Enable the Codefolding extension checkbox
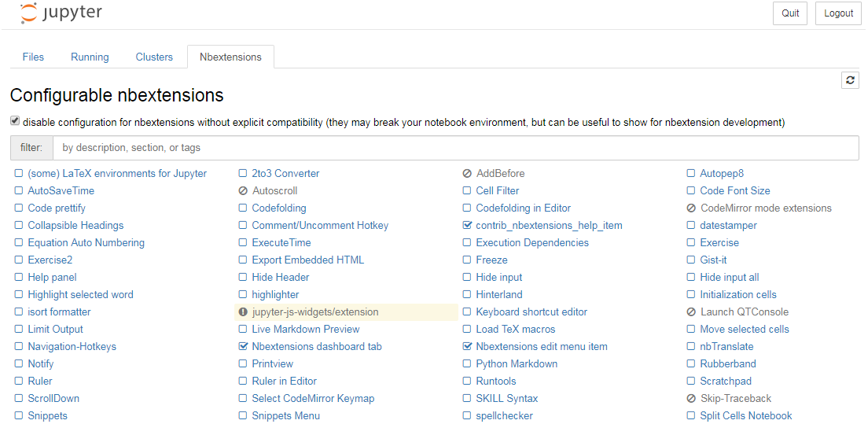 coord(243,208)
